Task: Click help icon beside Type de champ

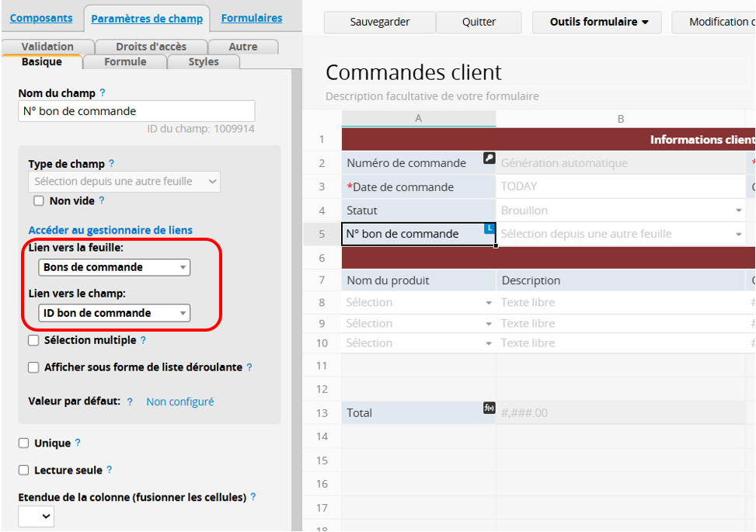Action: tap(111, 164)
